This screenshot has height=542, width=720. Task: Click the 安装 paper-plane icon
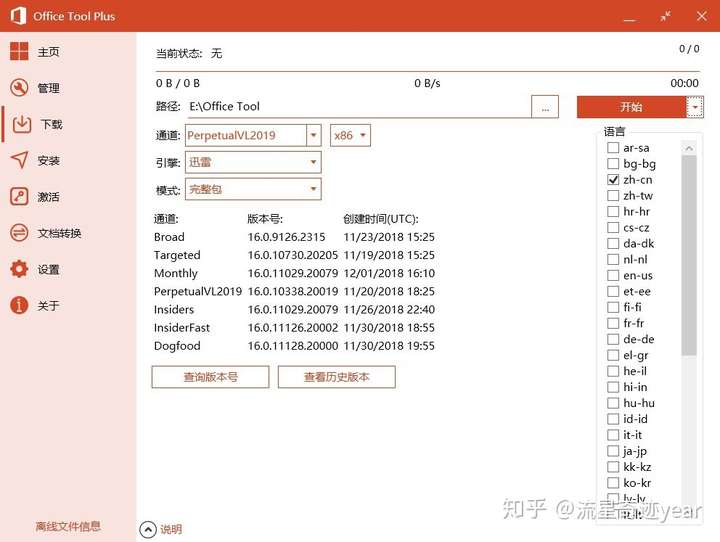(19, 160)
